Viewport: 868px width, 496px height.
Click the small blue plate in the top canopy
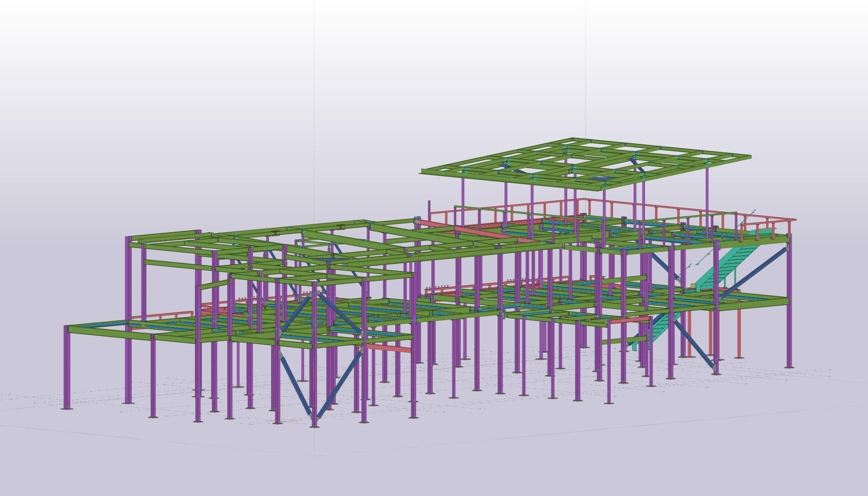(x=602, y=179)
